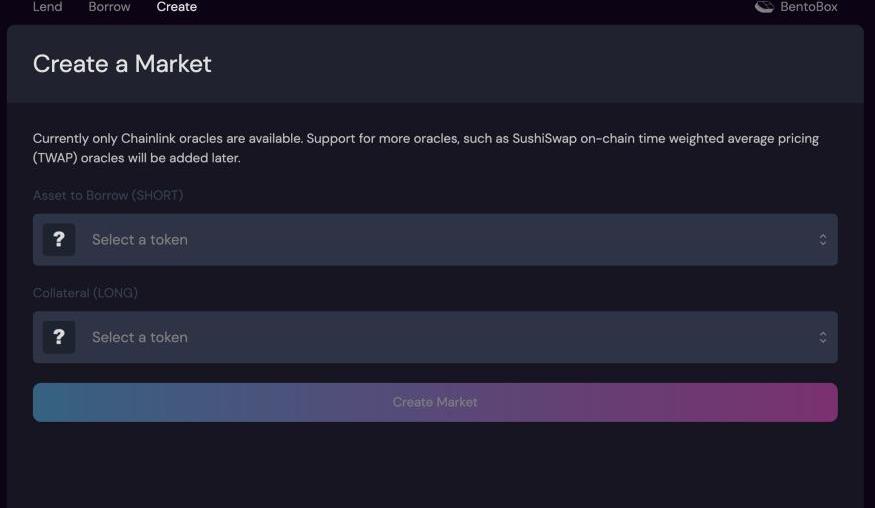Click the Create a Market heading
875x508 pixels.
click(x=122, y=64)
